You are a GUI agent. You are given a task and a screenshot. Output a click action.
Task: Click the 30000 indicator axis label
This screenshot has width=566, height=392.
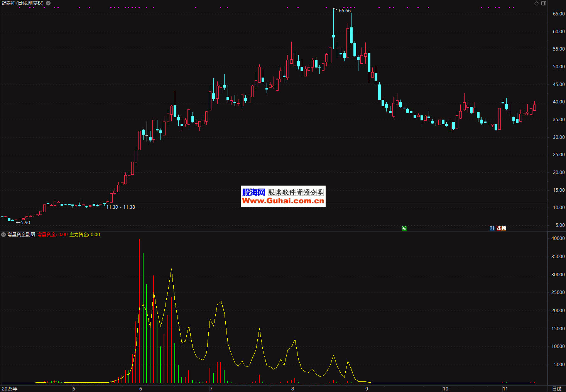[x=558, y=275]
